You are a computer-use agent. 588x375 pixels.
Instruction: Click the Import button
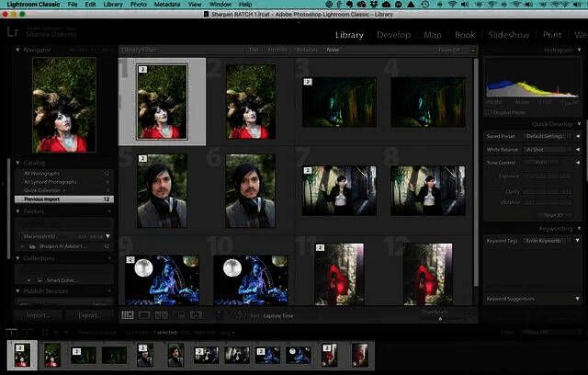[x=38, y=315]
